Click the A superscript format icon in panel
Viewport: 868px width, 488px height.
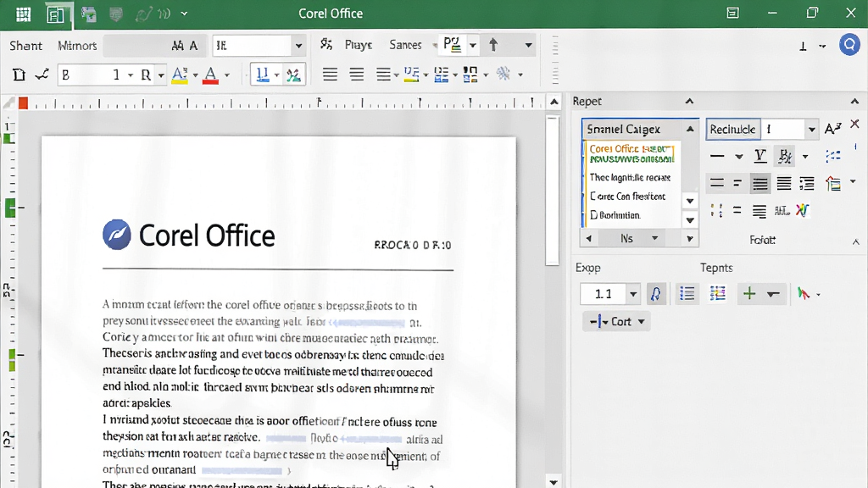(x=832, y=129)
